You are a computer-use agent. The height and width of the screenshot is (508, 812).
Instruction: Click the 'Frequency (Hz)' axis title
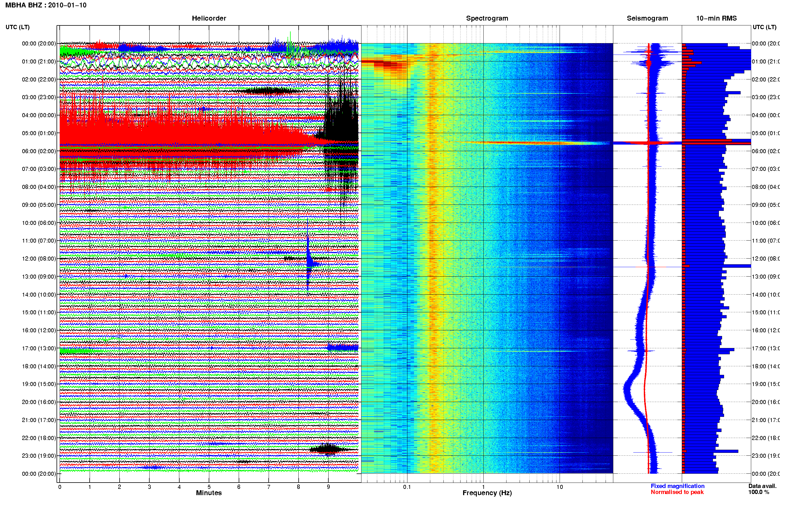(487, 493)
